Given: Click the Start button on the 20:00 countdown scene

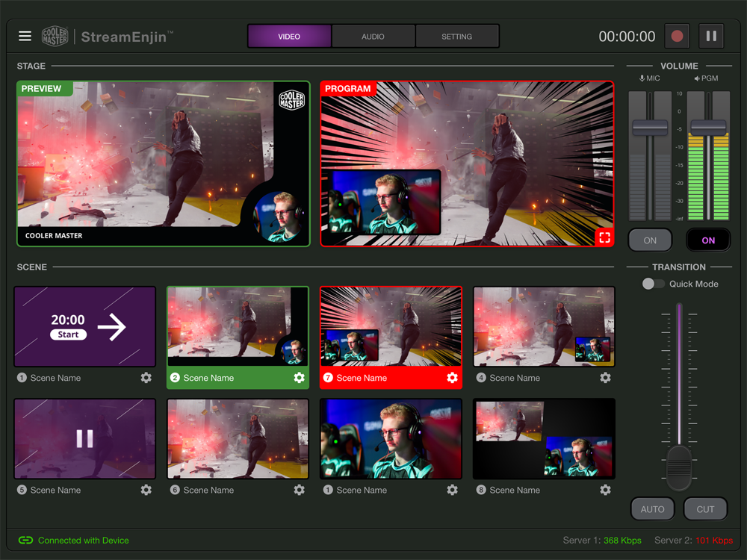Looking at the screenshot, I should coord(68,335).
